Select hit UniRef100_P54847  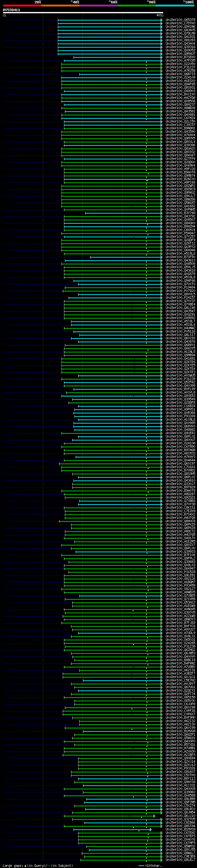coord(180,233)
